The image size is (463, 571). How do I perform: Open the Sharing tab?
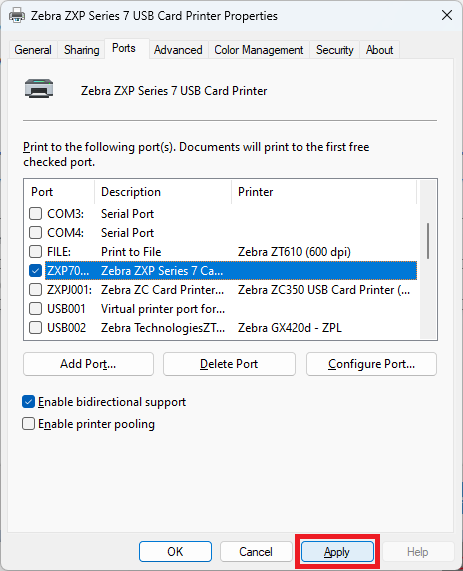point(82,50)
